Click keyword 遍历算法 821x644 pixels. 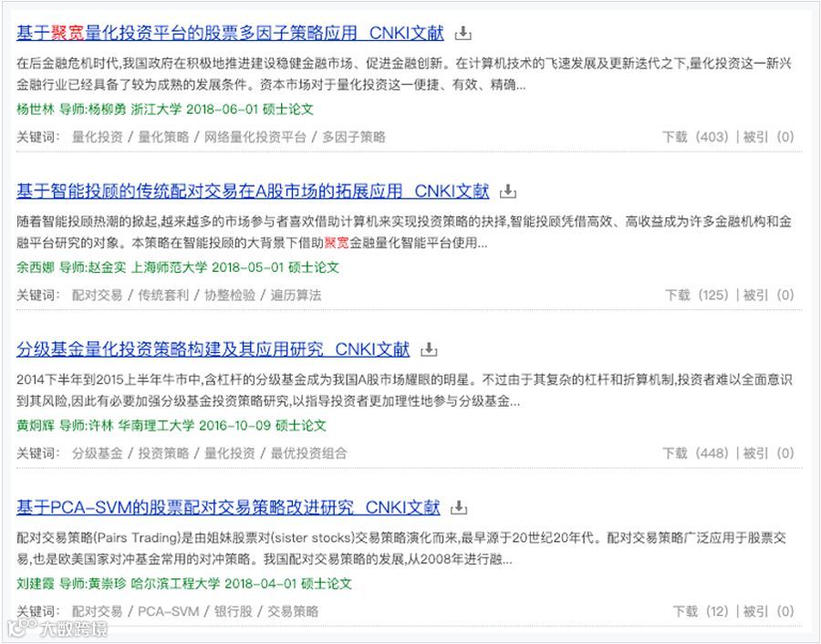click(296, 296)
